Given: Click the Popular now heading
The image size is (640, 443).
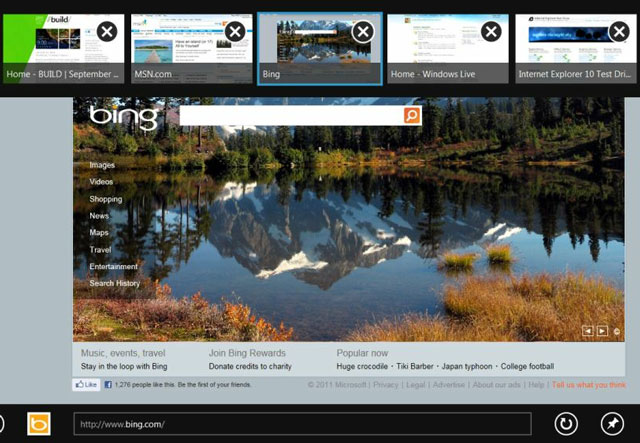Looking at the screenshot, I should pos(362,353).
